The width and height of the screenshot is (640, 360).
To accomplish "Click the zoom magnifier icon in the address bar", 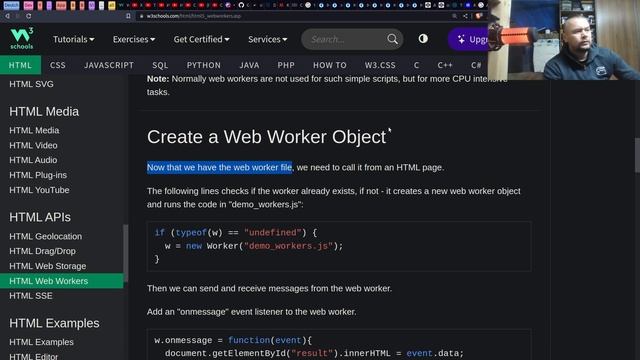I will coord(454,16).
